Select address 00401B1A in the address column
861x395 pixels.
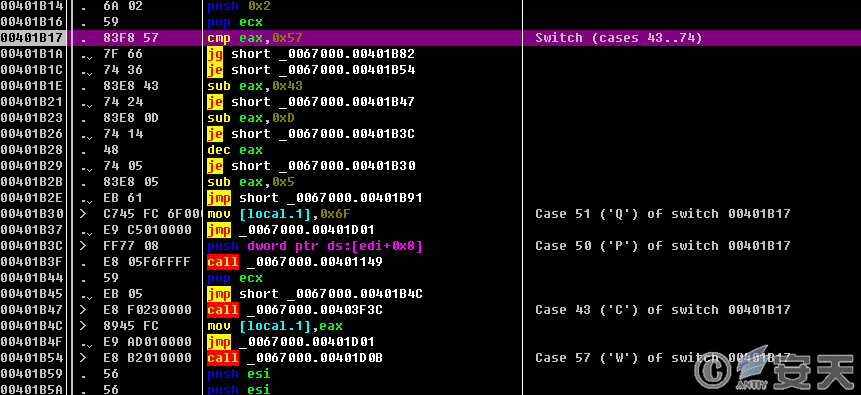pos(32,54)
